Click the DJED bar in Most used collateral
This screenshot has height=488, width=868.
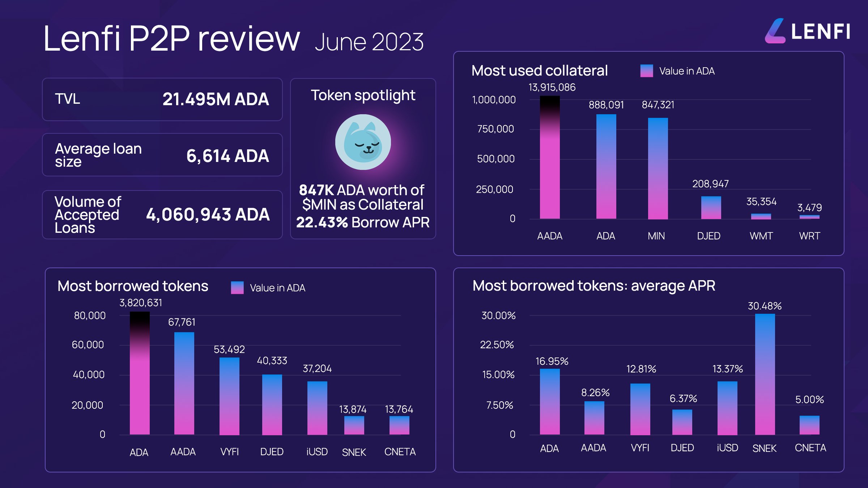click(711, 207)
